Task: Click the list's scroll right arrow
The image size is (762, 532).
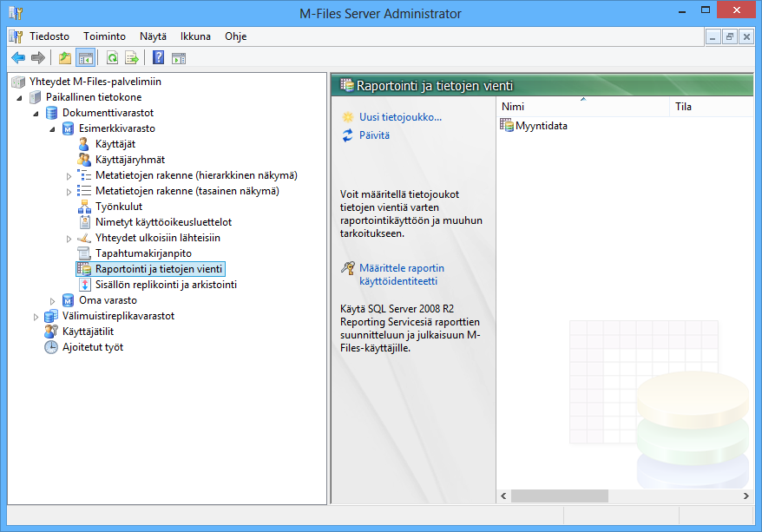Action: 746,496
